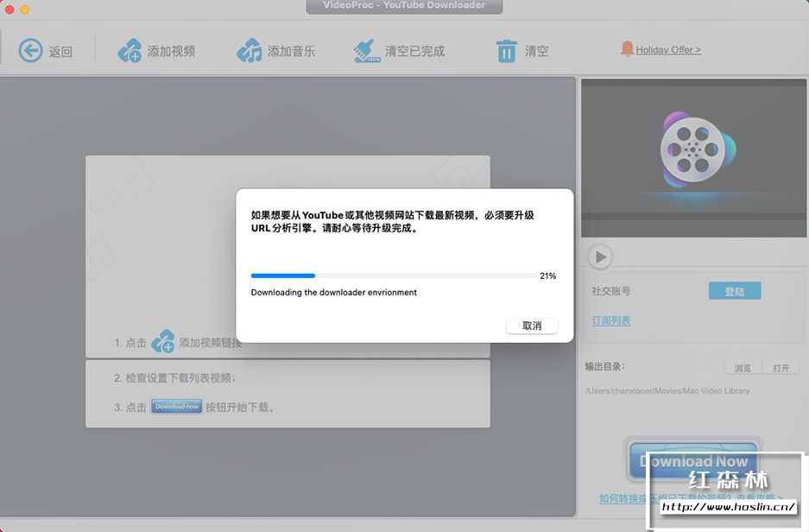
Task: Select the 添加视频 Add Video toolbar icon
Action: pos(128,49)
